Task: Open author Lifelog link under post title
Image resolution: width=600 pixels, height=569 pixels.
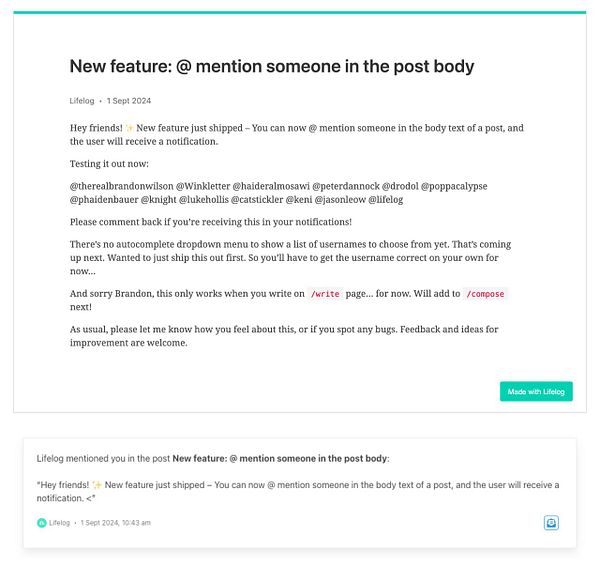Action: (x=82, y=101)
